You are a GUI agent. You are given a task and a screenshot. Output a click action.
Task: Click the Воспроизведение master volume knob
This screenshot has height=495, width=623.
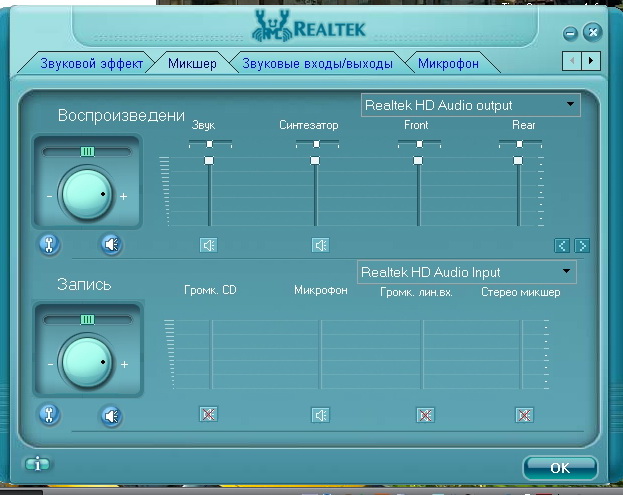[x=86, y=194]
